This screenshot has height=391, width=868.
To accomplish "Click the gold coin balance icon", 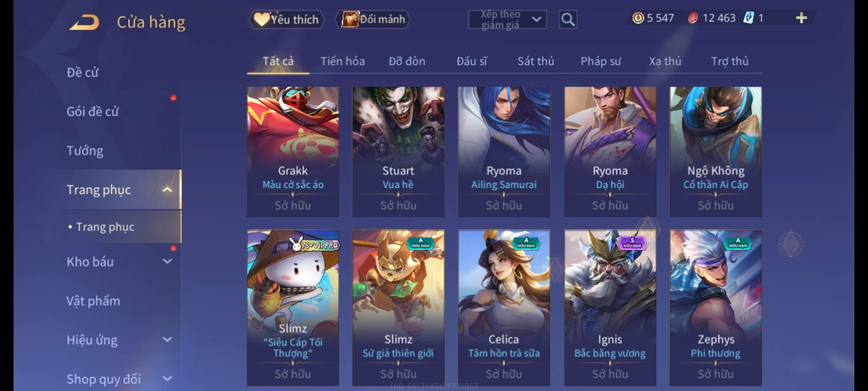I will point(638,18).
